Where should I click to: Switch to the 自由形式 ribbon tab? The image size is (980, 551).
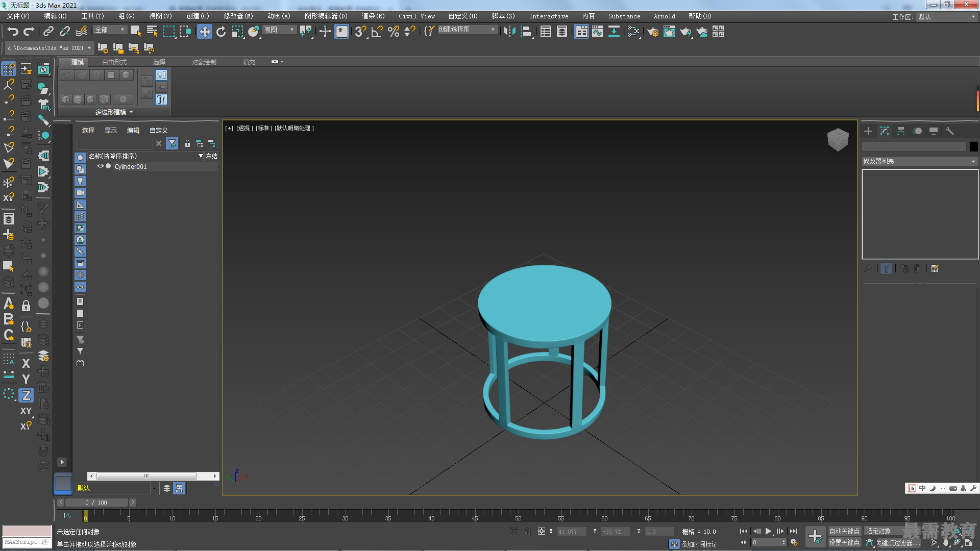pyautogui.click(x=114, y=62)
